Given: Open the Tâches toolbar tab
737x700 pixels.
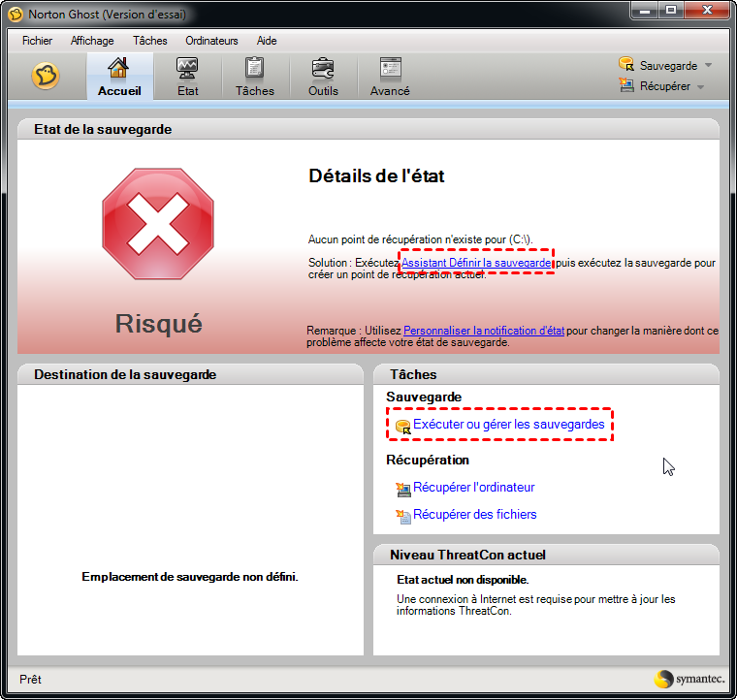Looking at the screenshot, I should [255, 77].
